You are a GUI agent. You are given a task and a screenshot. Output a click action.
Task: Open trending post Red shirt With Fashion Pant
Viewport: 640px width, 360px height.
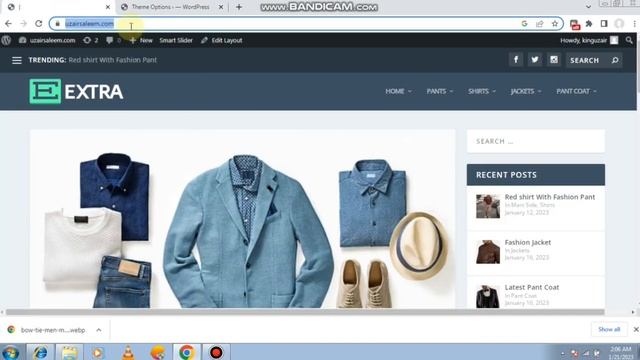[113, 60]
